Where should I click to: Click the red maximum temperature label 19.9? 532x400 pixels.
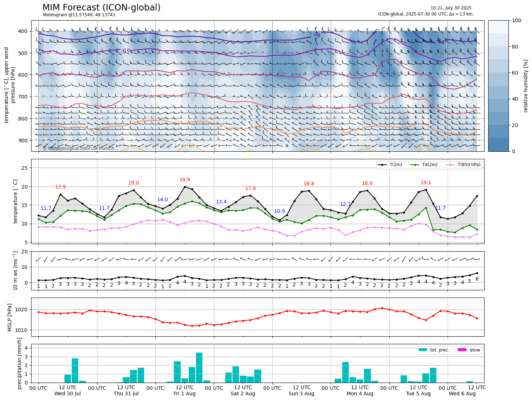[185, 180]
